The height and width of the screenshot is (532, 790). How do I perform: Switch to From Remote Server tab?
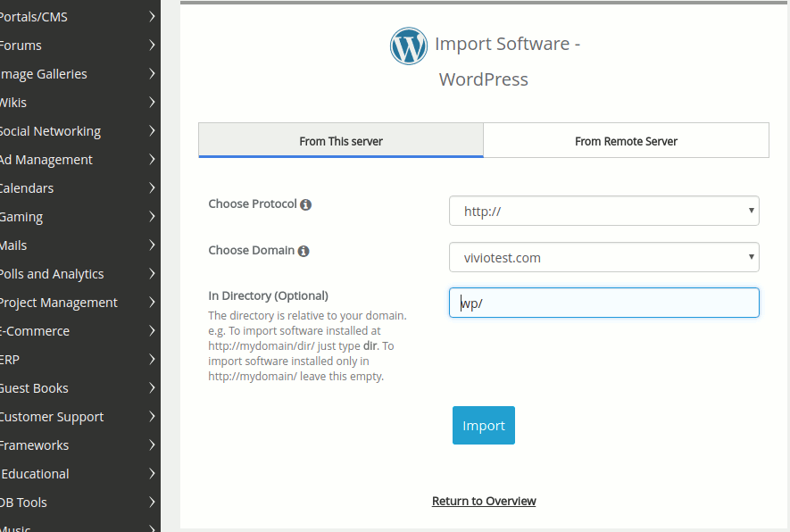[627, 140]
